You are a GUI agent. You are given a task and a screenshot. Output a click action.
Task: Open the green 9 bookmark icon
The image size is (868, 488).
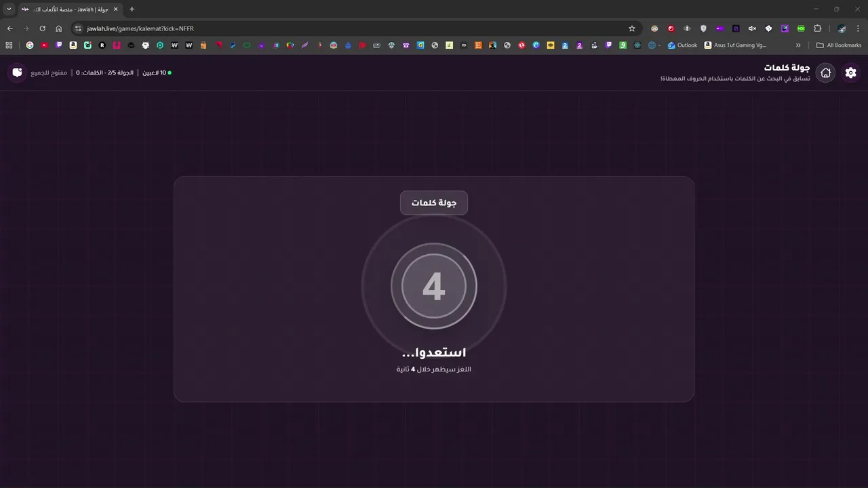click(x=623, y=45)
